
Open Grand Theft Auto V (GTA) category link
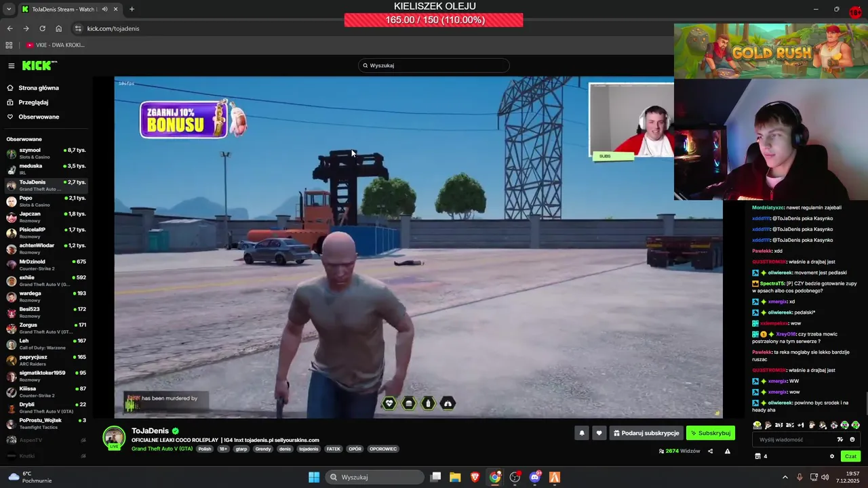(x=162, y=449)
